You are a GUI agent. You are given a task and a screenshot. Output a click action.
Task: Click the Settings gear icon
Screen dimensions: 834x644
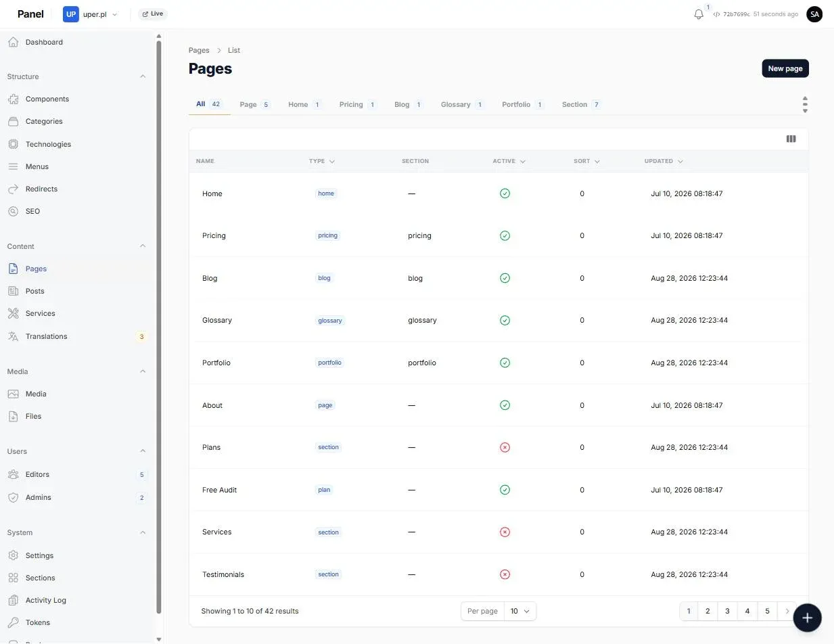pyautogui.click(x=13, y=555)
